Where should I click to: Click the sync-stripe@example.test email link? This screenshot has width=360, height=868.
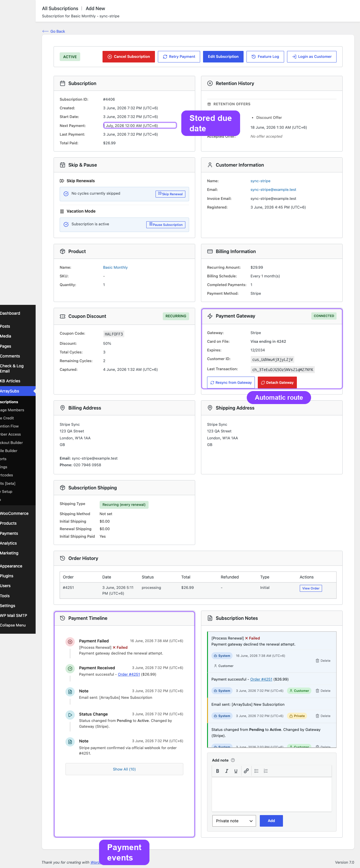[x=273, y=190]
